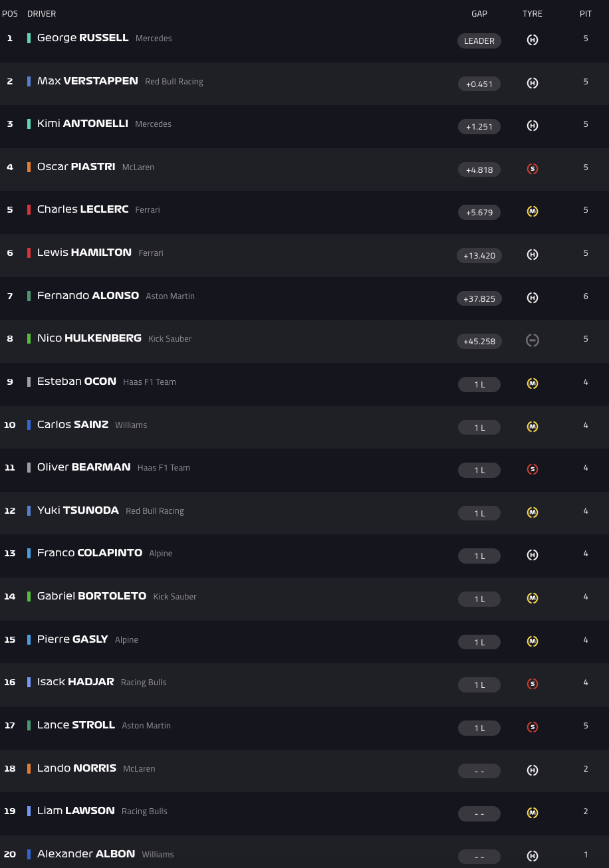Click Liam Lawson's medium tyre icon

point(532,813)
